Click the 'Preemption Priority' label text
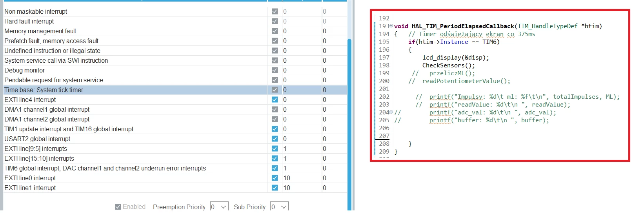The height and width of the screenshot is (221, 644). [x=179, y=207]
